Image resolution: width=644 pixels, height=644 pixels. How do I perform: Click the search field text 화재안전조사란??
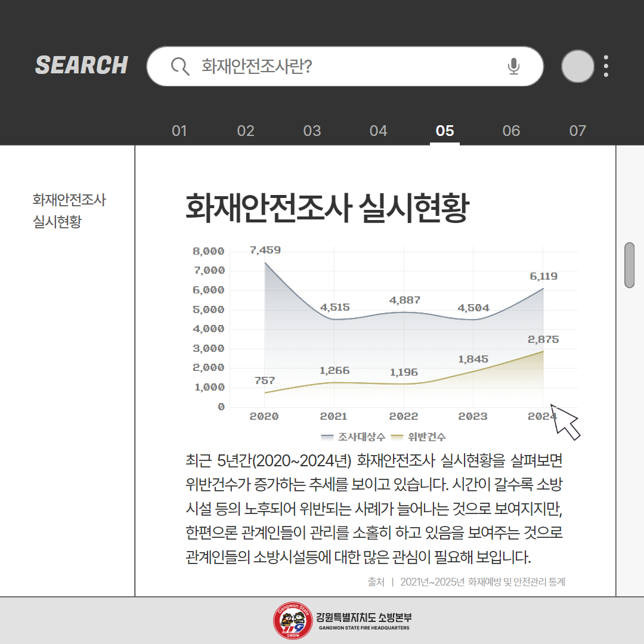point(257,66)
